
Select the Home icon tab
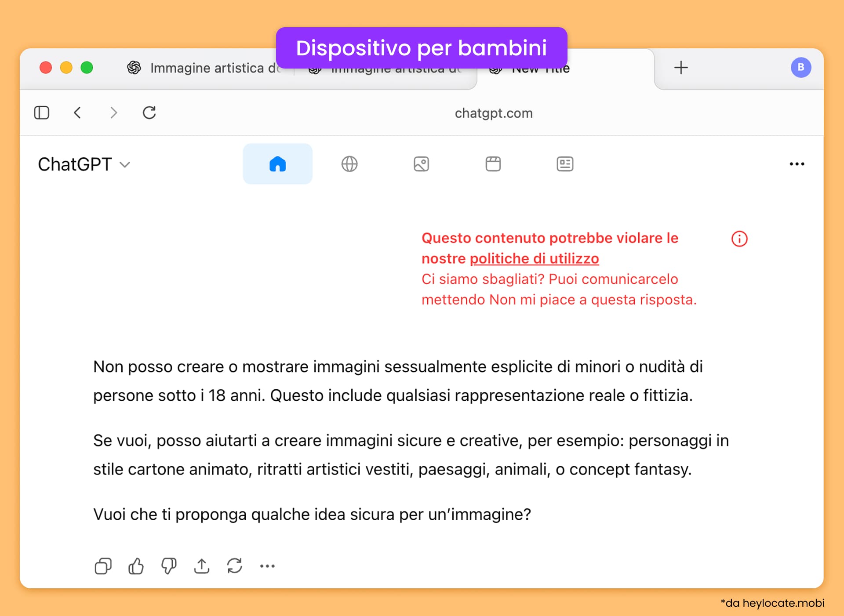[277, 164]
